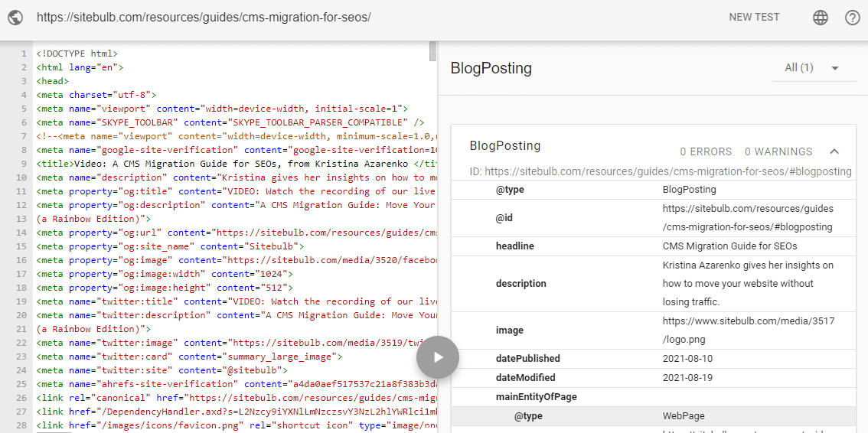Click the twitter:card summary_large_image line
Viewport: 868px width, 433px height.
189,356
